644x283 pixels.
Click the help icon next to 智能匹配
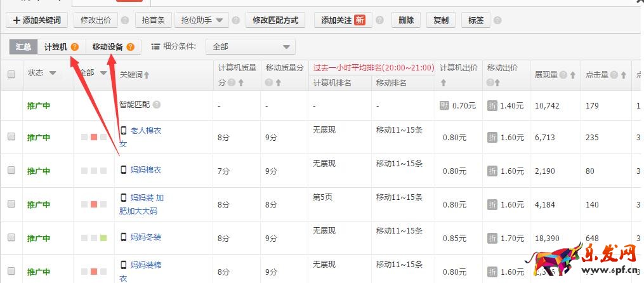tap(157, 105)
